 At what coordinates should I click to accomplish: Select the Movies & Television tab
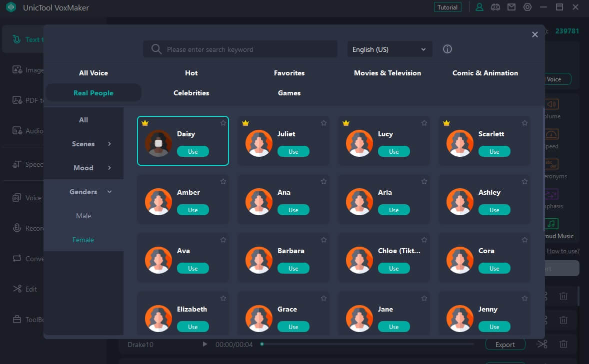[x=387, y=73]
